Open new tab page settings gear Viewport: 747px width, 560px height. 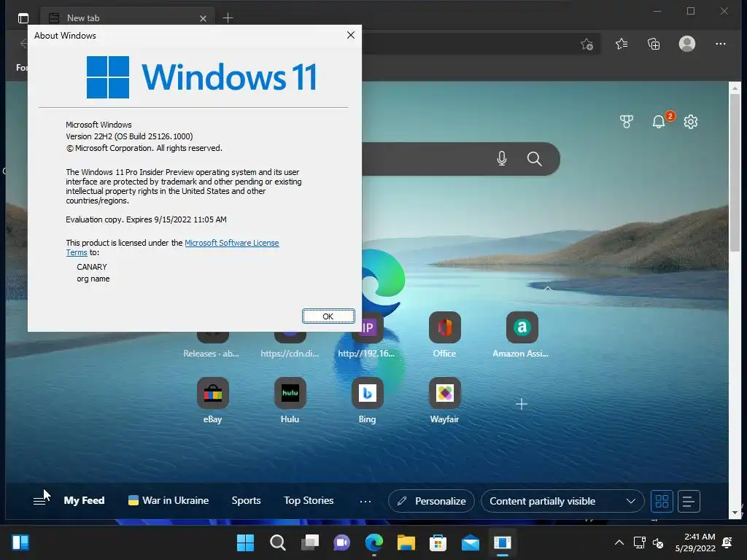(690, 122)
